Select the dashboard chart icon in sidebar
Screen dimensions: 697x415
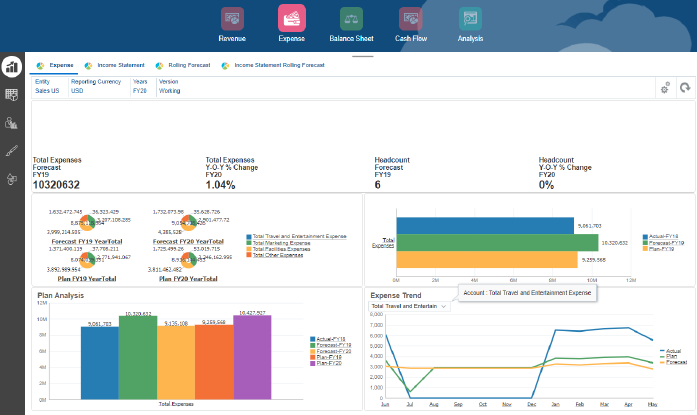click(12, 67)
